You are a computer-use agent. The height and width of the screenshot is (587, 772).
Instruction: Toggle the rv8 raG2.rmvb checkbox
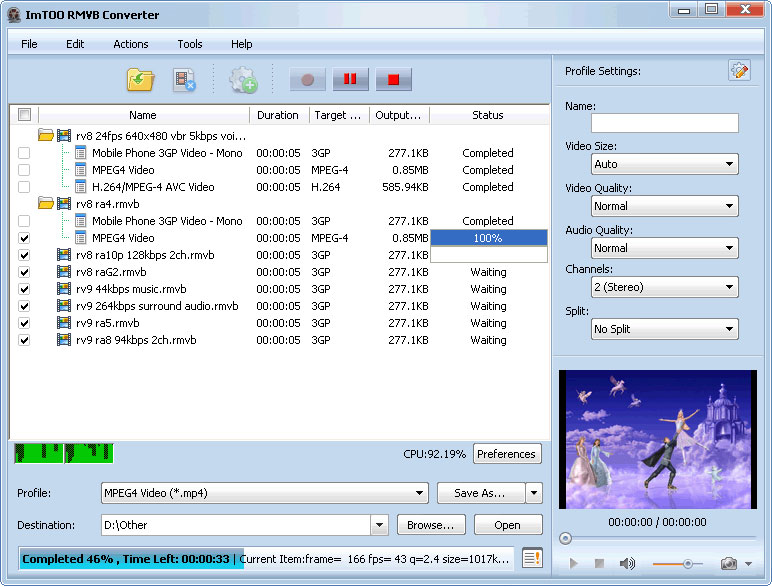click(x=24, y=272)
